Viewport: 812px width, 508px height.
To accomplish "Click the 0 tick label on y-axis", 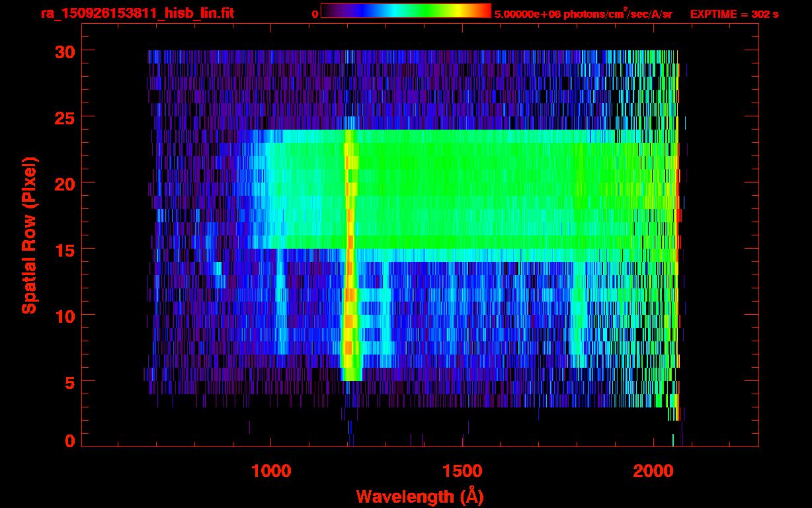I will click(x=68, y=441).
